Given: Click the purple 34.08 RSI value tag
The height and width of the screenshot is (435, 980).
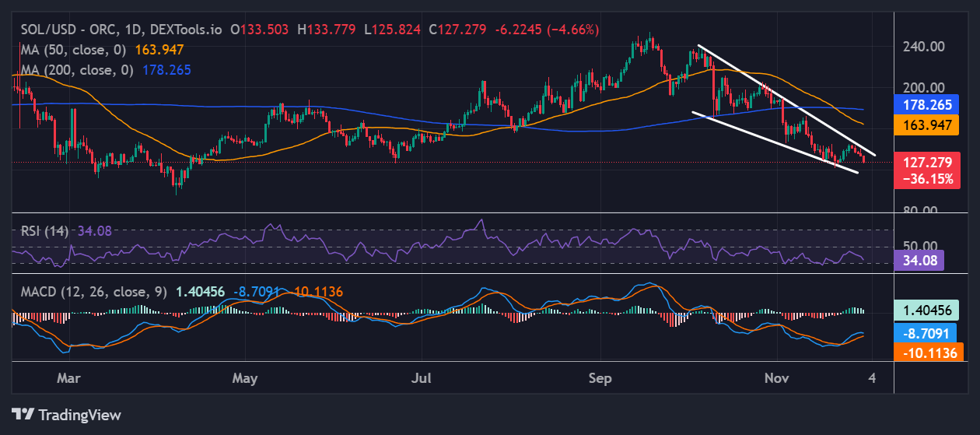Looking at the screenshot, I should [918, 260].
